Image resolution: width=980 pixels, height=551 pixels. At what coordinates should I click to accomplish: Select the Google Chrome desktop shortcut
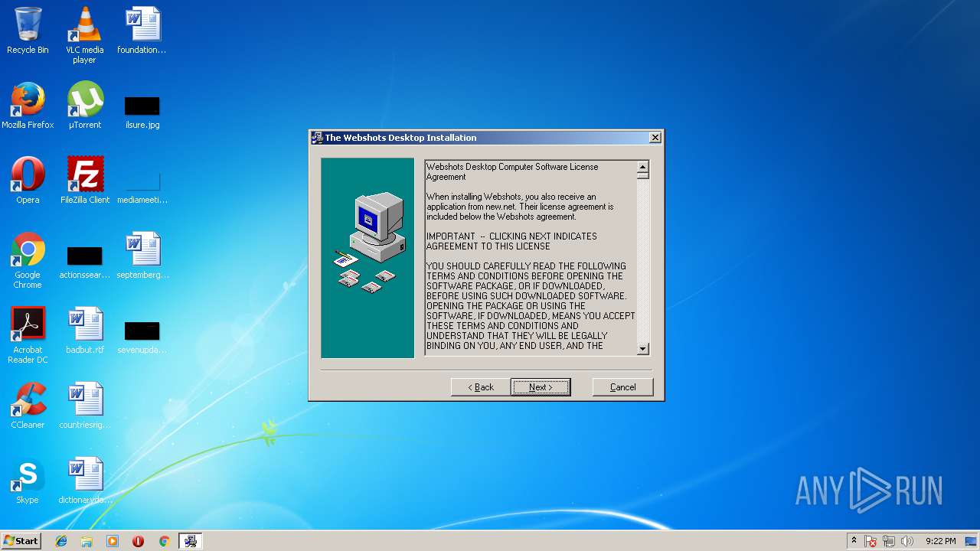28,260
